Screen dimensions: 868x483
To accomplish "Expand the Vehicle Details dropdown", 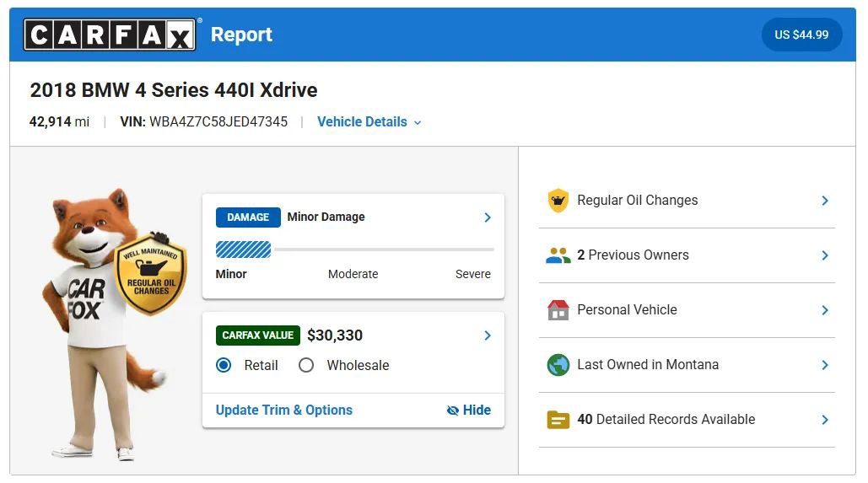I will 369,121.
